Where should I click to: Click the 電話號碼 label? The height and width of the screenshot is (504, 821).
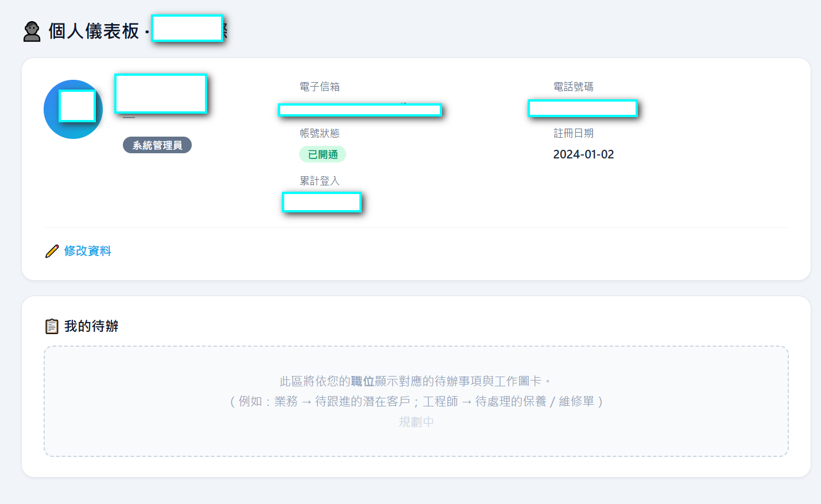[574, 87]
